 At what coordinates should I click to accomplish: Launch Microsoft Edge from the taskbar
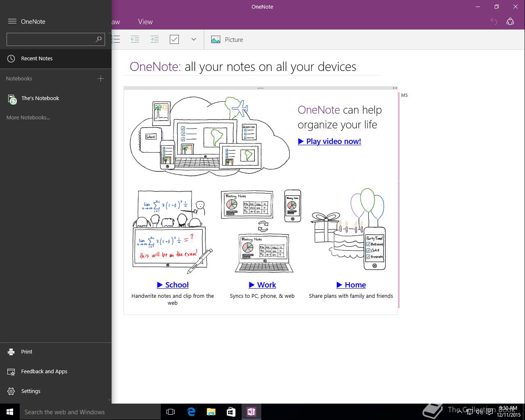191,412
